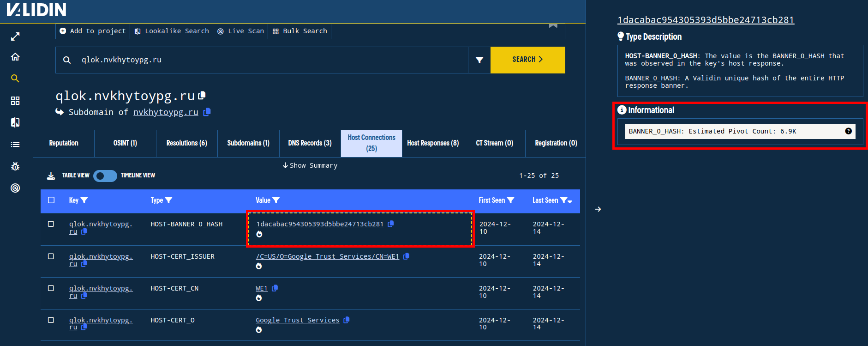The width and height of the screenshot is (868, 346).
Task: Check the HOST-CERT_ISSUER row checkbox
Action: click(x=51, y=256)
